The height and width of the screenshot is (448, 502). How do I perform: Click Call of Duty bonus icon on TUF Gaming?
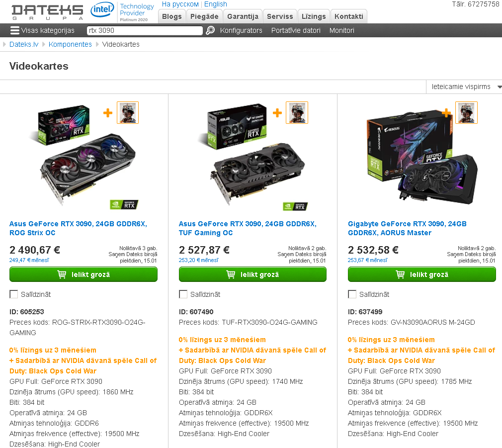pyautogui.click(x=297, y=112)
